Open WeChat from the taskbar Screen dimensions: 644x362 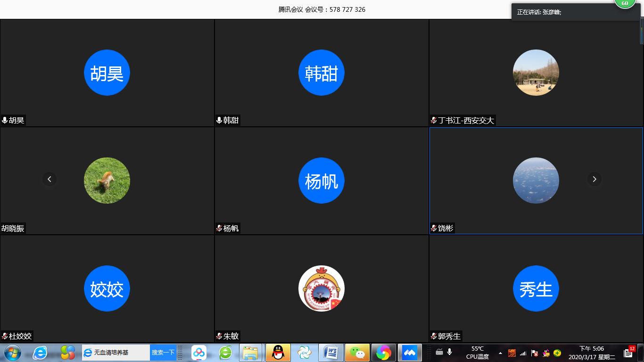click(357, 353)
